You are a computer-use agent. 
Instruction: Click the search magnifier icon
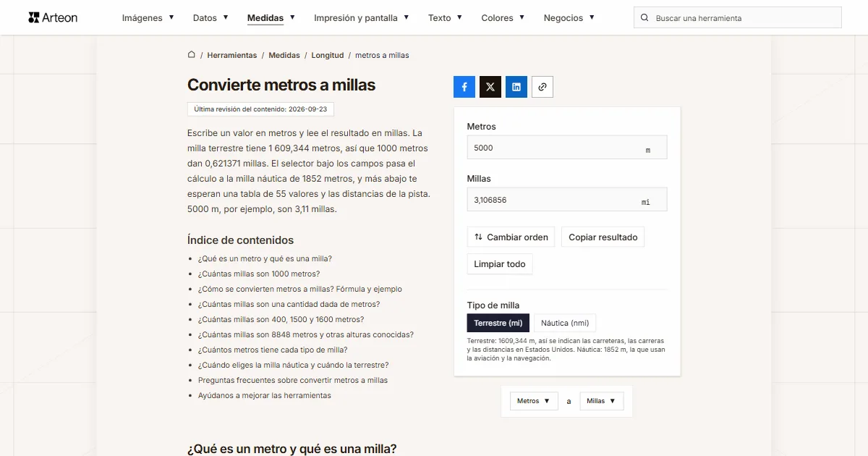(644, 18)
